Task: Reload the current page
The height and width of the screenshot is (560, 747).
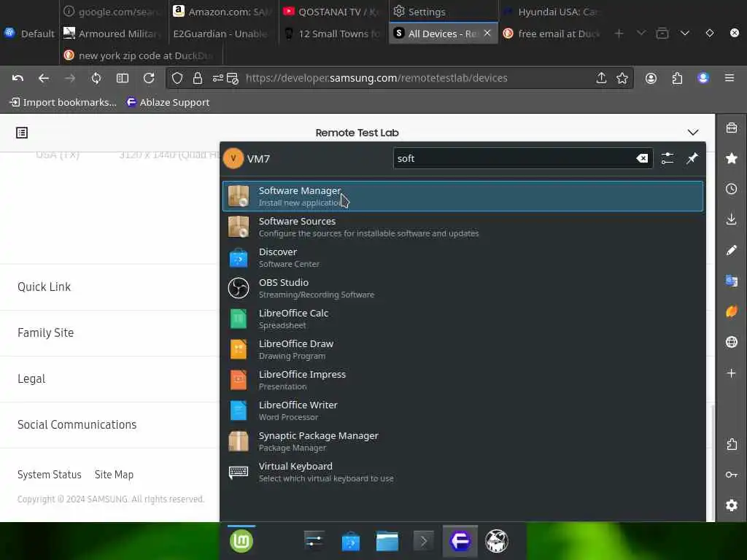Action: coord(149,78)
